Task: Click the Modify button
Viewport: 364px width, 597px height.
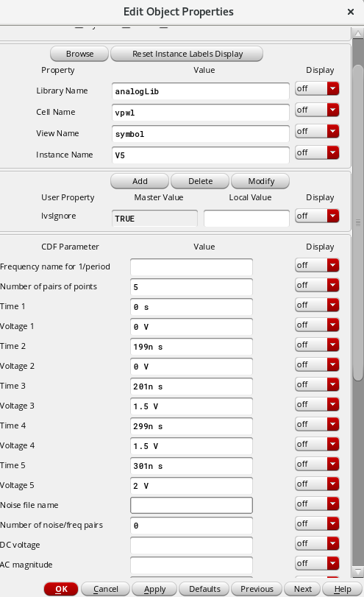Action: point(260,181)
